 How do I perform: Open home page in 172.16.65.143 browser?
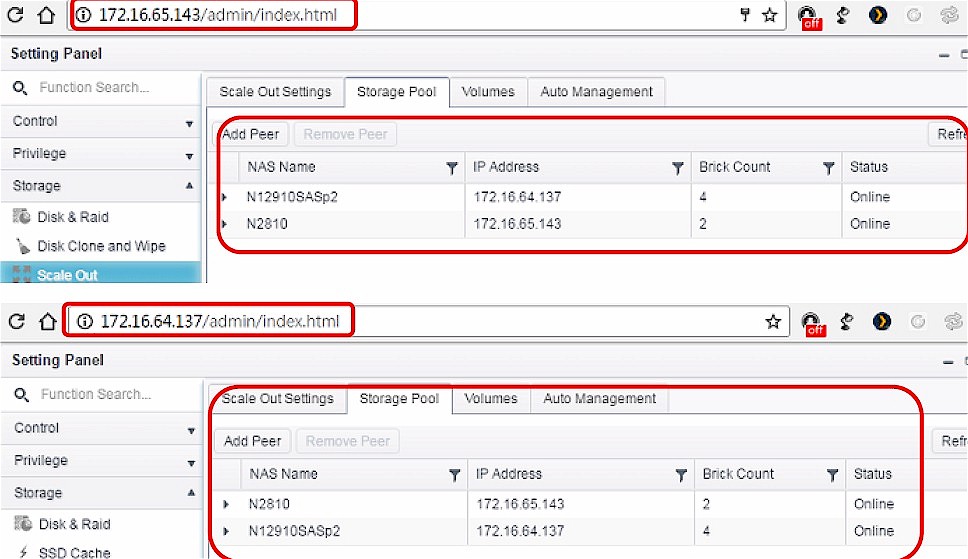[x=46, y=15]
